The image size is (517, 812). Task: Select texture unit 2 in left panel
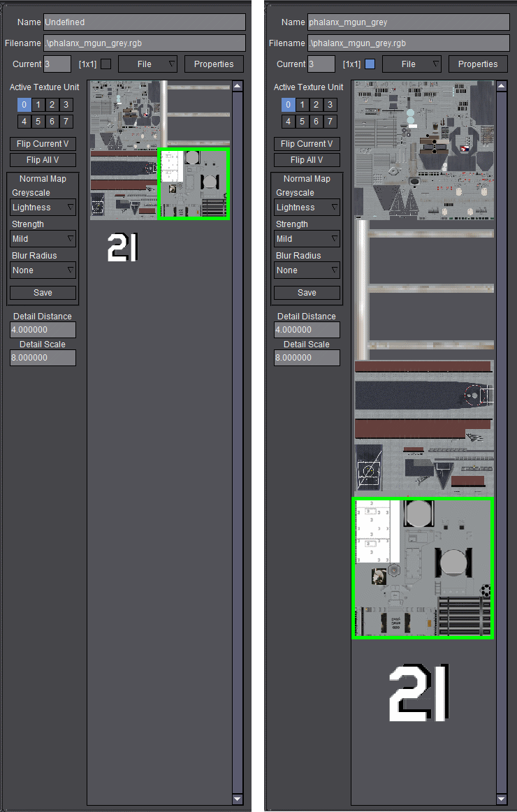52,105
